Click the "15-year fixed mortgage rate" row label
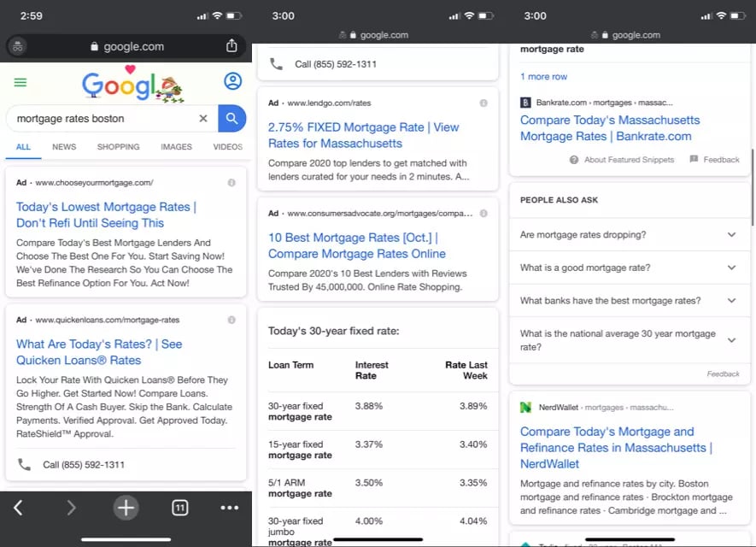This screenshot has width=756, height=547. (x=300, y=450)
